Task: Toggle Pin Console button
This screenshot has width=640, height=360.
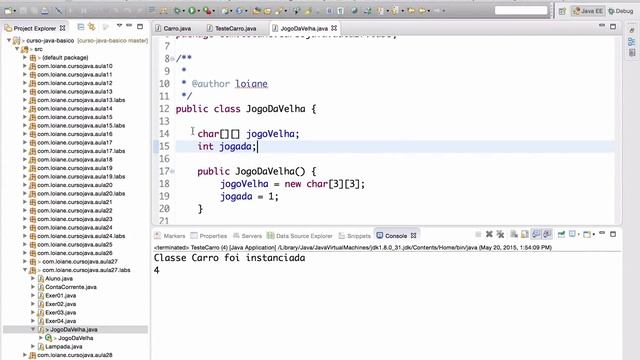Action: [x=561, y=234]
